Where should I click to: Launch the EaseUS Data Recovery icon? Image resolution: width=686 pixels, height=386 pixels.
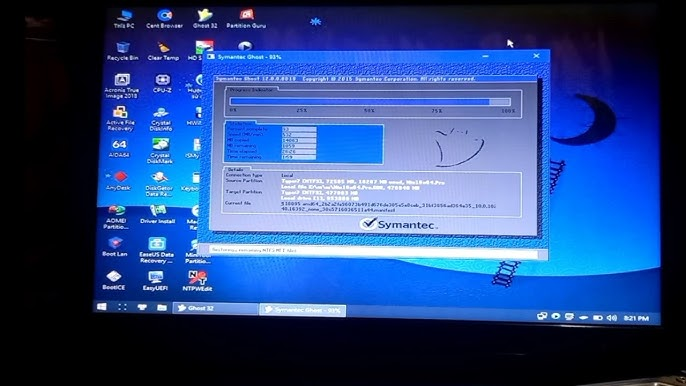(x=156, y=250)
